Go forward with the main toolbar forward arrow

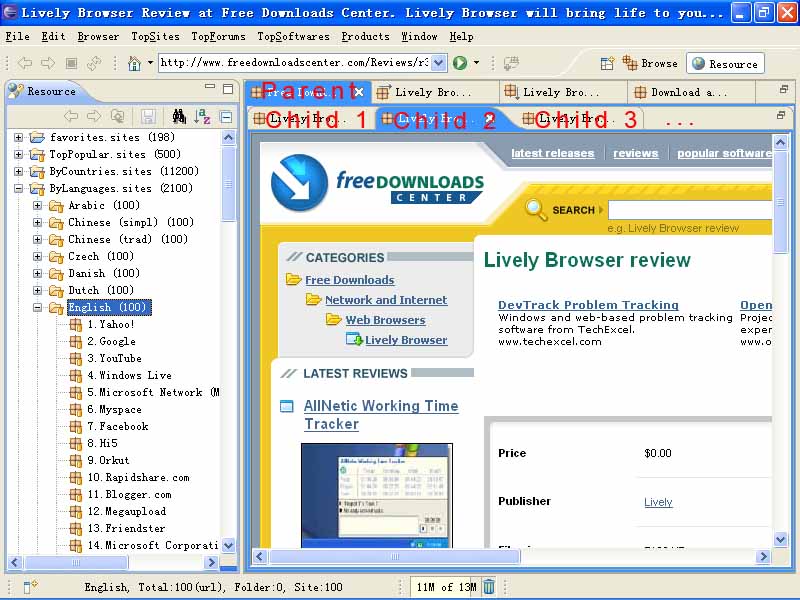[x=48, y=63]
